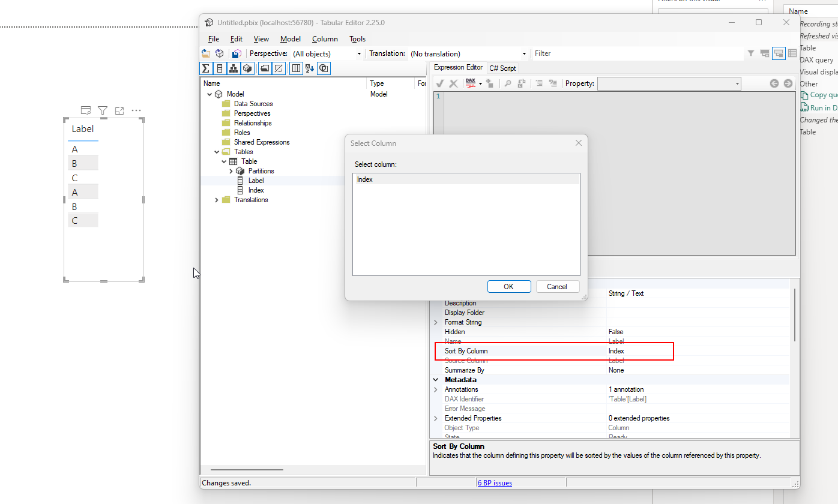The height and width of the screenshot is (504, 838).
Task: Navigate forward with the right arrow icon
Action: tap(788, 83)
